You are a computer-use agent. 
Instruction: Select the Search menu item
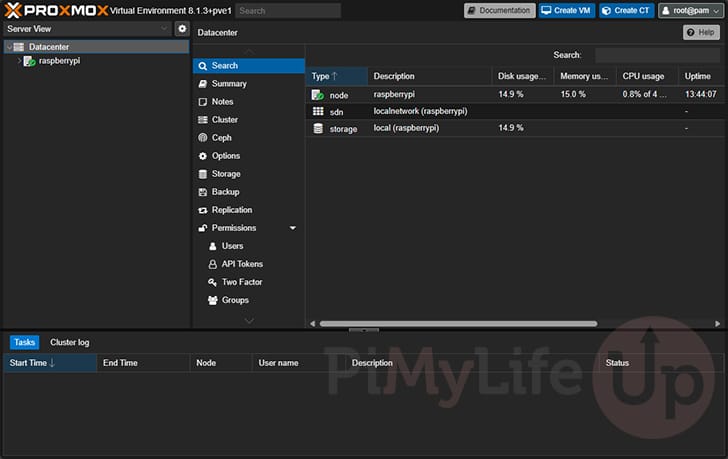pyautogui.click(x=249, y=66)
